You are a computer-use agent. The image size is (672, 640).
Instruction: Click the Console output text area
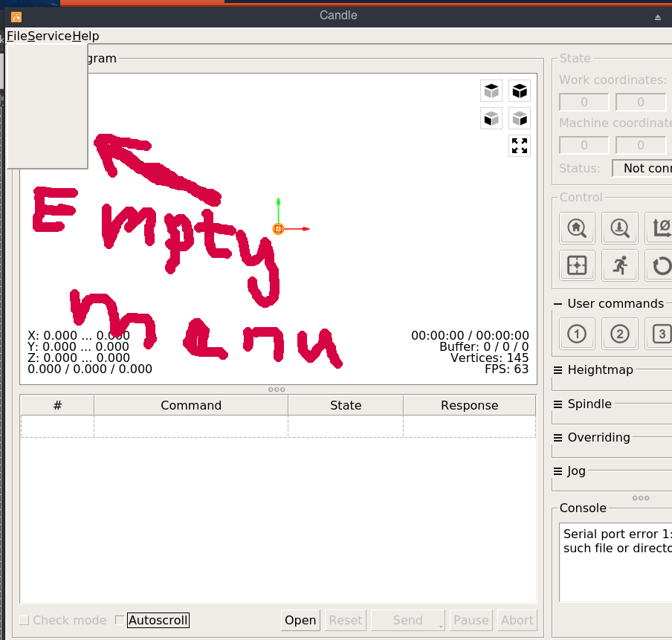(616, 562)
